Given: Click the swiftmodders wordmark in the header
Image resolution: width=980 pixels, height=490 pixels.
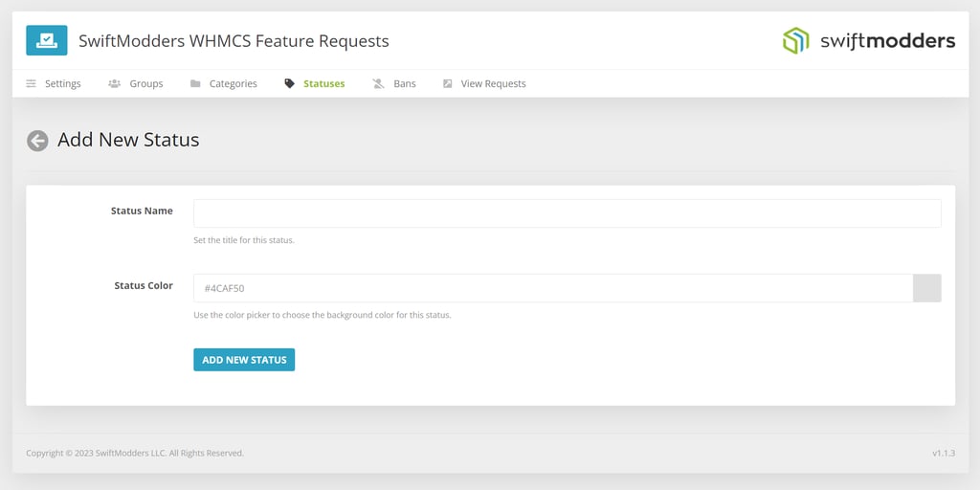Looking at the screenshot, I should click(887, 41).
